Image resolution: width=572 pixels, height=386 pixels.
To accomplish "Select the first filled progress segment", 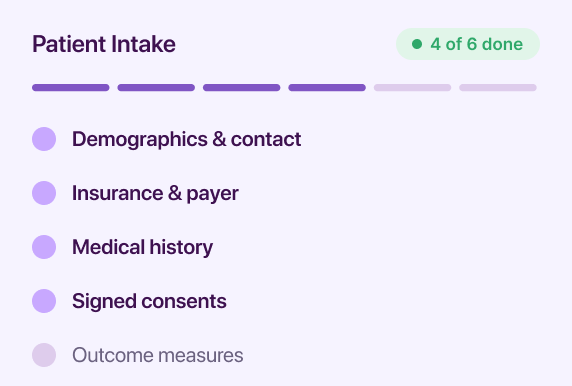I will [71, 88].
